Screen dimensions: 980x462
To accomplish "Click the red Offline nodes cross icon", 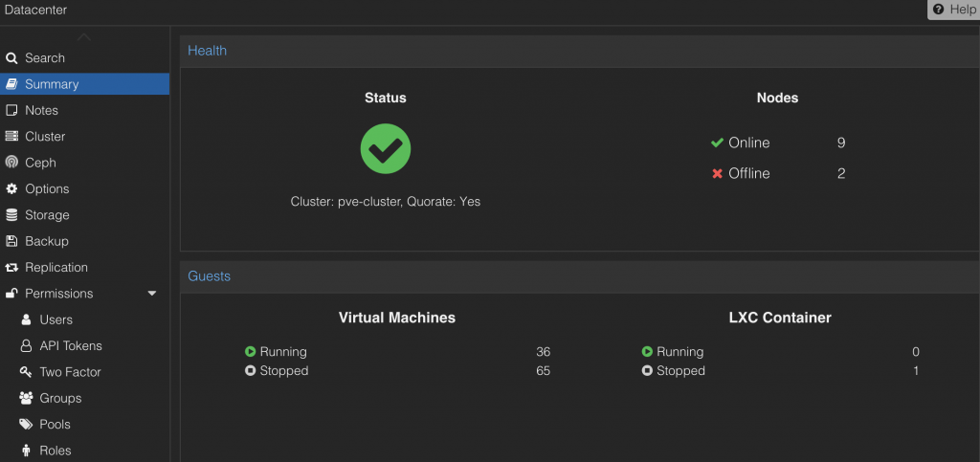I will pos(717,173).
